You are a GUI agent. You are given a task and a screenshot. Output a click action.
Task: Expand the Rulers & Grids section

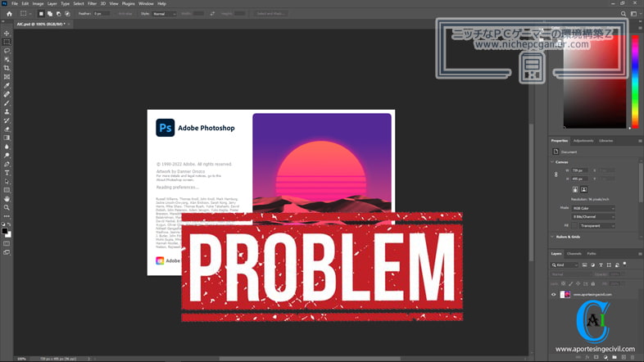(552, 237)
